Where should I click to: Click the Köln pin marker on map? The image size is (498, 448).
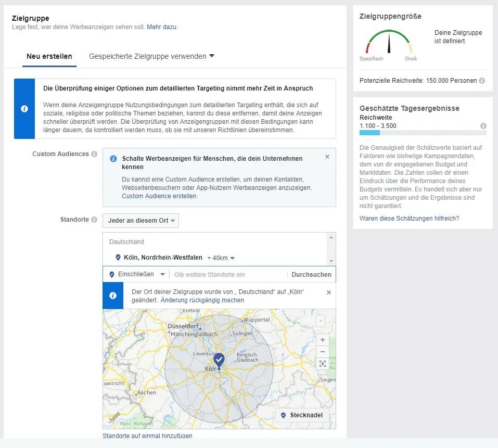[x=219, y=361]
